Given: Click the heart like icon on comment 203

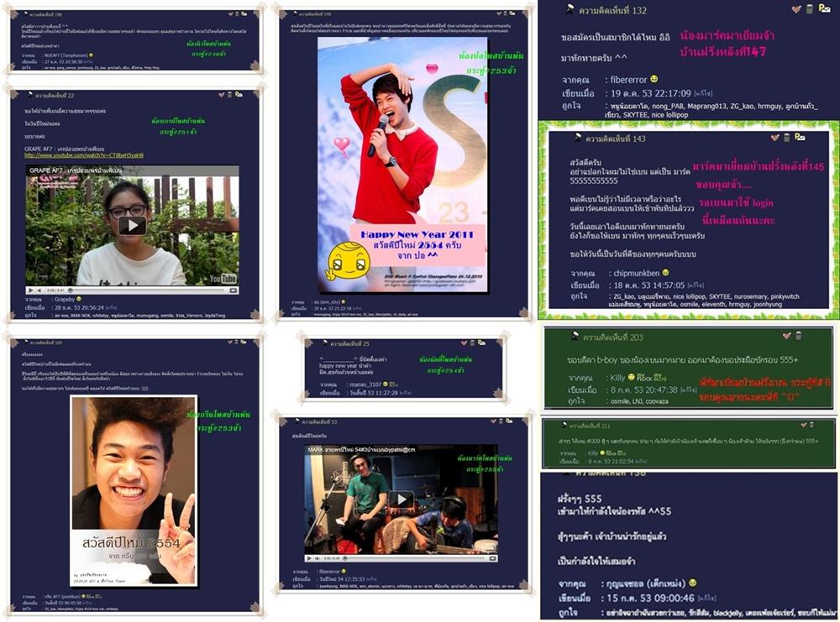Looking at the screenshot, I should point(786,336).
